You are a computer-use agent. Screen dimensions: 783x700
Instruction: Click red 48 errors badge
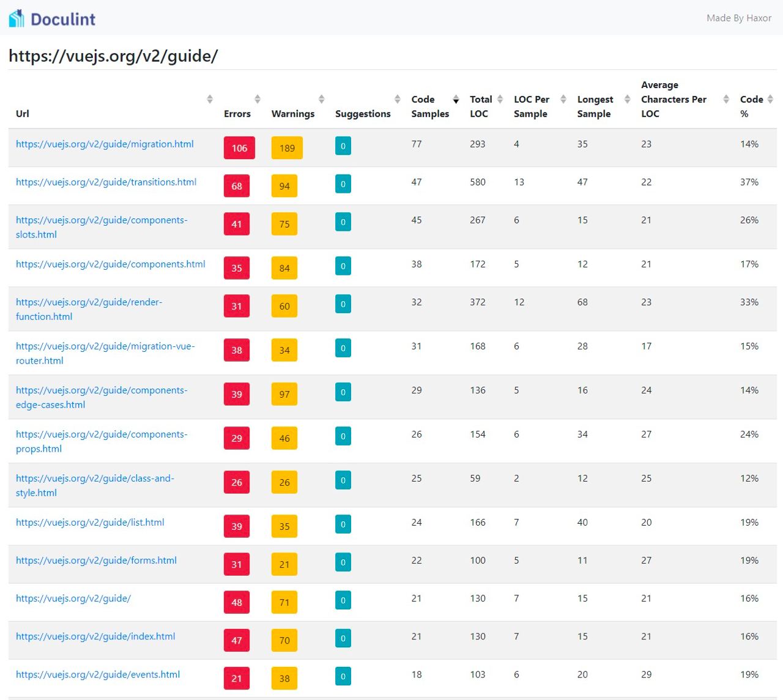point(237,602)
